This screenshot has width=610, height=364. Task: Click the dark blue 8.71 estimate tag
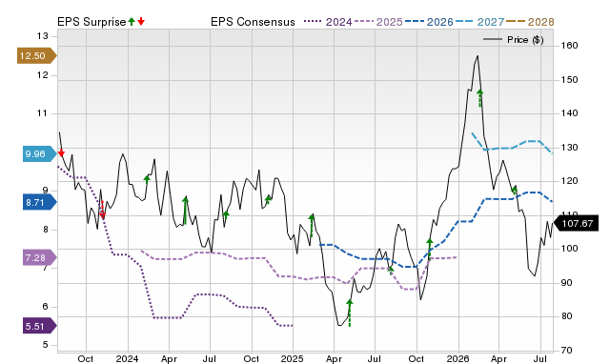pos(40,202)
